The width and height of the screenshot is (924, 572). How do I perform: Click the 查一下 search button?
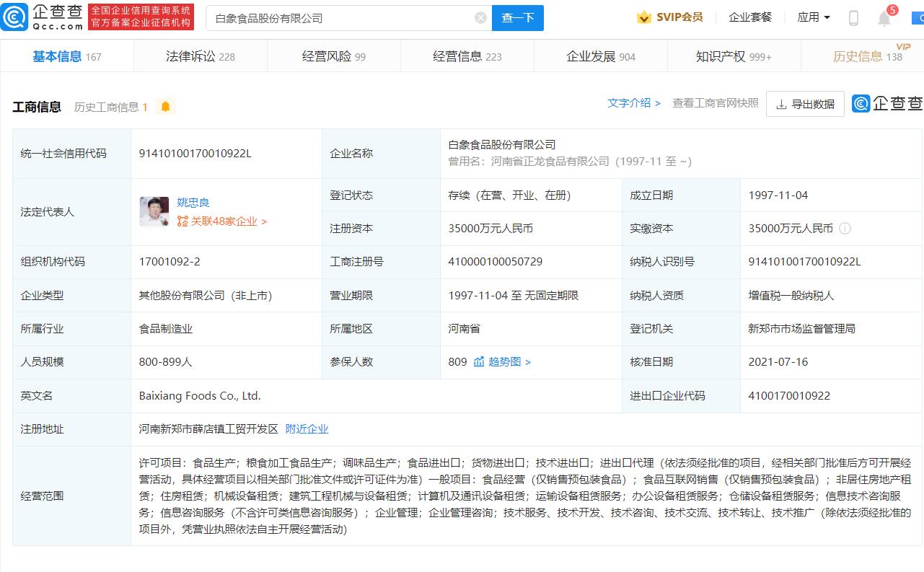point(518,18)
